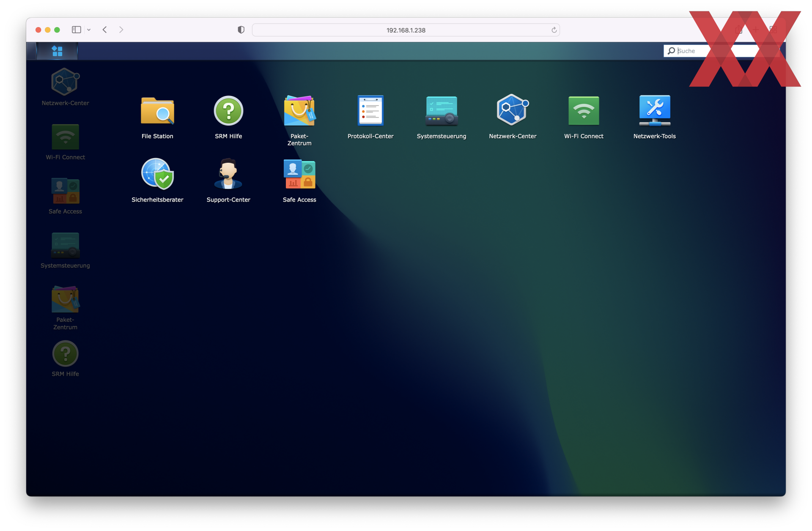This screenshot has width=812, height=531.
Task: Open Support-Center app
Action: pyautogui.click(x=228, y=180)
